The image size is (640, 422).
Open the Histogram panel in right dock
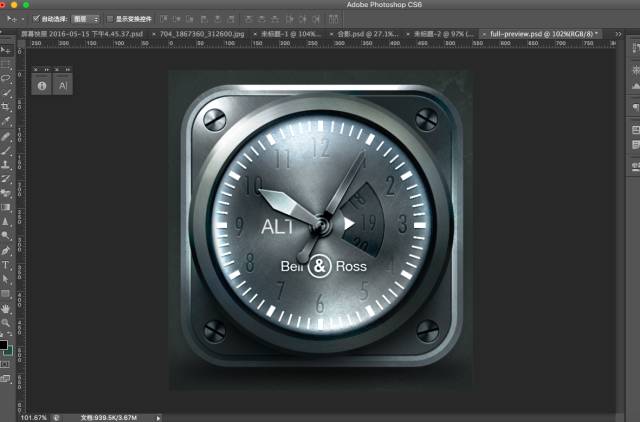coord(636,86)
